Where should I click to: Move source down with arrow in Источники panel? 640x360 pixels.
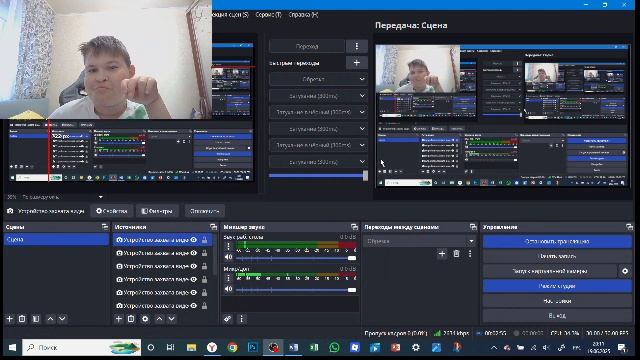point(171,319)
